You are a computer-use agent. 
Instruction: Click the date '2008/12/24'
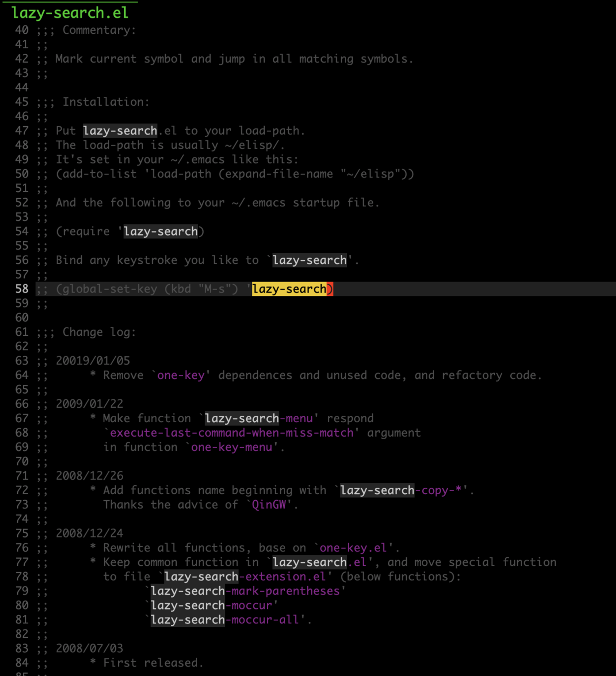tap(89, 534)
